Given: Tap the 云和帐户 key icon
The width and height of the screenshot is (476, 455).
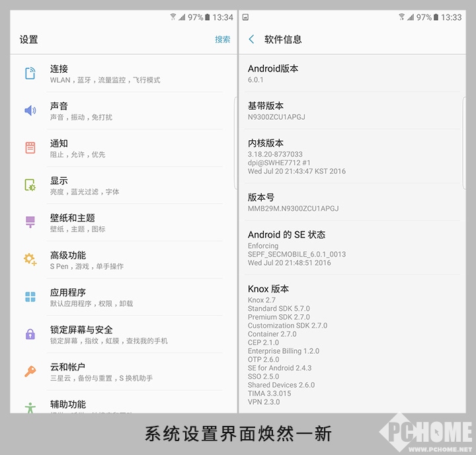Looking at the screenshot, I should pos(30,371).
